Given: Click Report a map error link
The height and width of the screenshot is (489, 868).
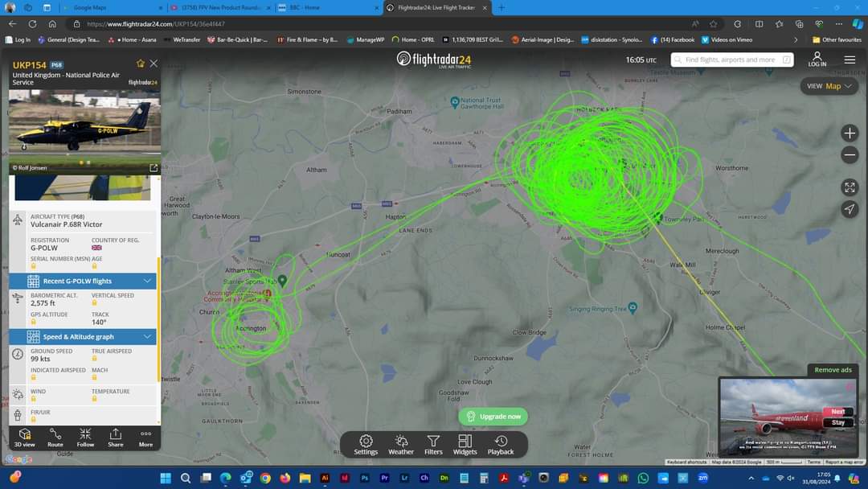Looking at the screenshot, I should pyautogui.click(x=844, y=462).
